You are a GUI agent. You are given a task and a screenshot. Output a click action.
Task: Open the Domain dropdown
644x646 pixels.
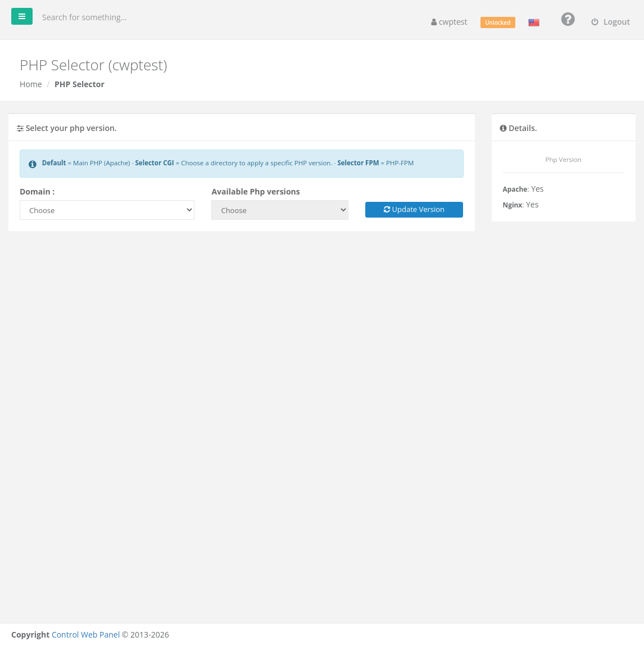coord(107,210)
